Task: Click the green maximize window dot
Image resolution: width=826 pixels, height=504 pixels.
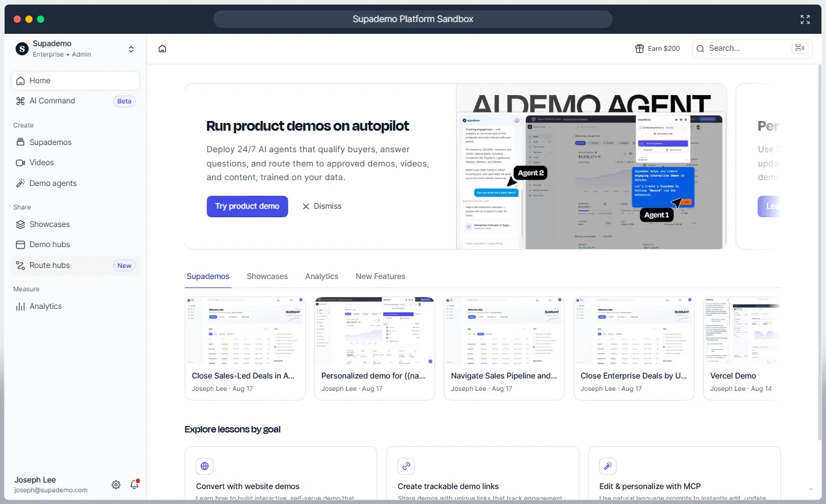Action: 41,20
